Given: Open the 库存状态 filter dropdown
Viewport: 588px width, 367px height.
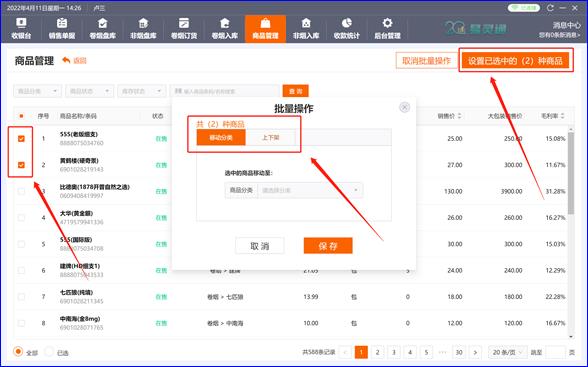Looking at the screenshot, I should pyautogui.click(x=141, y=91).
